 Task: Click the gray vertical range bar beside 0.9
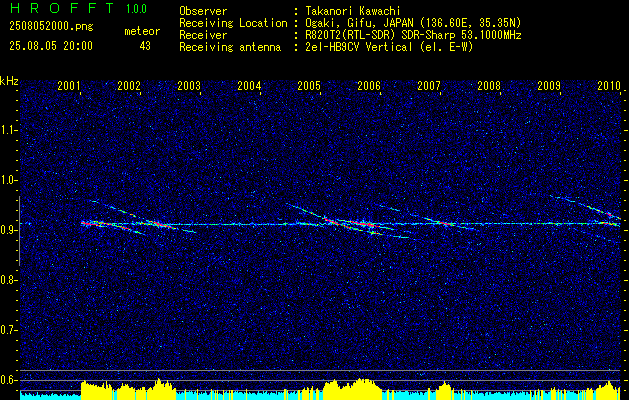pos(19,231)
